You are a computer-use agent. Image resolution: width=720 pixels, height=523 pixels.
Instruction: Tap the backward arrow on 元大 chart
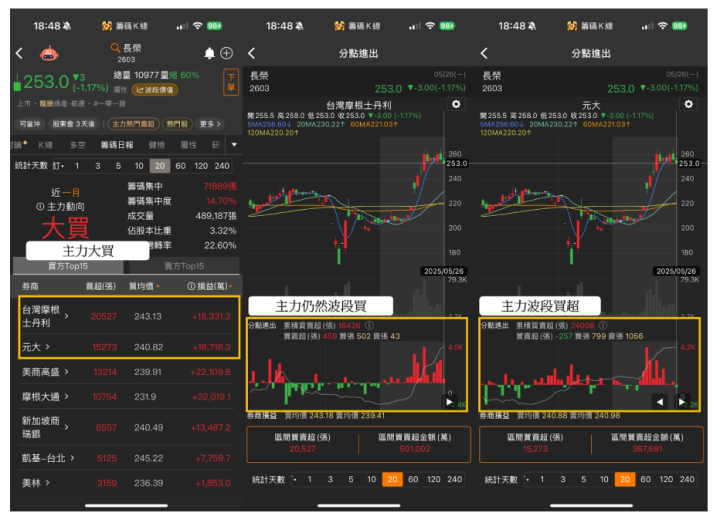[660, 402]
